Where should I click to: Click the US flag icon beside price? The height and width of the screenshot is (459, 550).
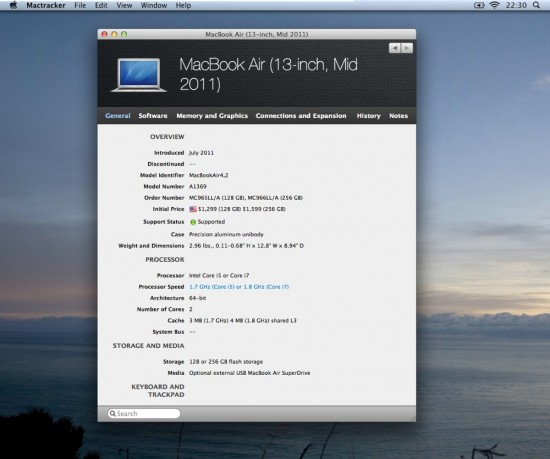[x=193, y=209]
